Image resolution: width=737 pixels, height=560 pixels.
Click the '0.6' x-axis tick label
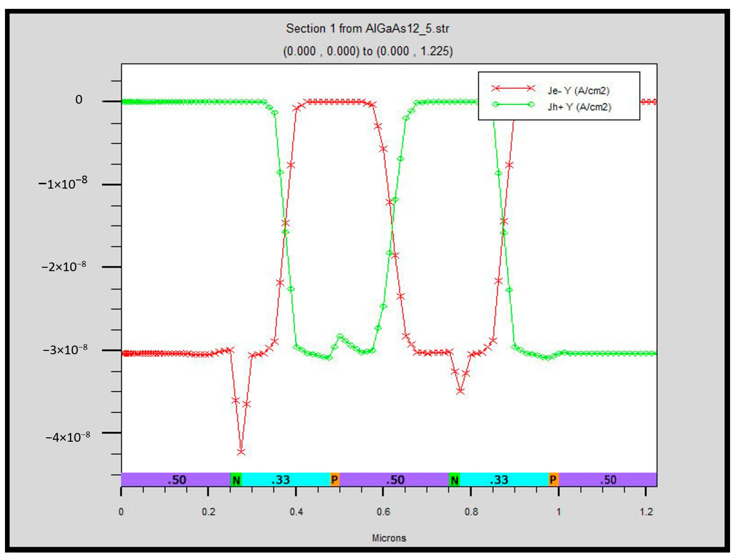[x=383, y=512]
